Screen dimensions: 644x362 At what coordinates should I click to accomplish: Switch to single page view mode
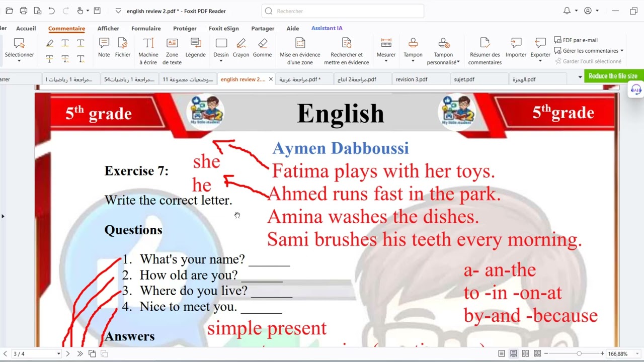coord(502,354)
